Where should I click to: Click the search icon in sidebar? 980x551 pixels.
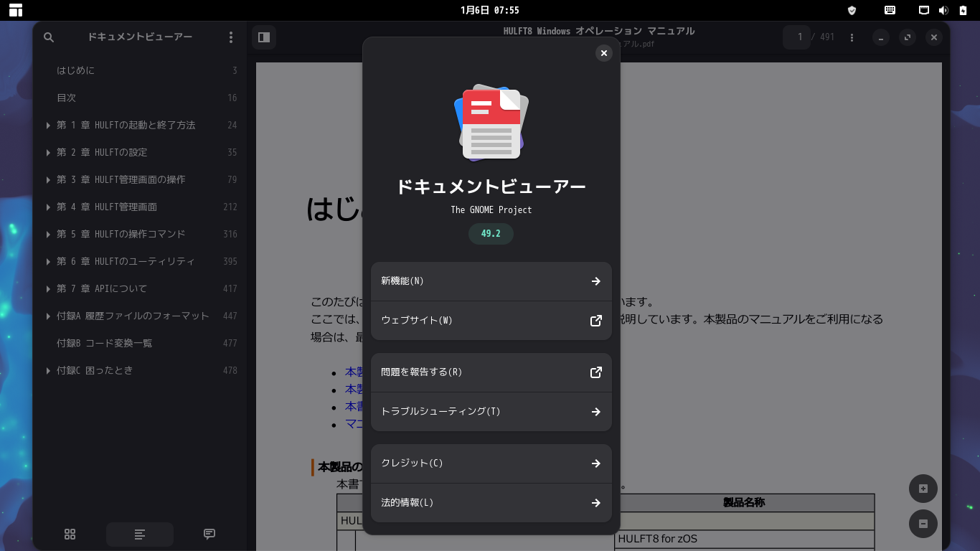coord(49,37)
